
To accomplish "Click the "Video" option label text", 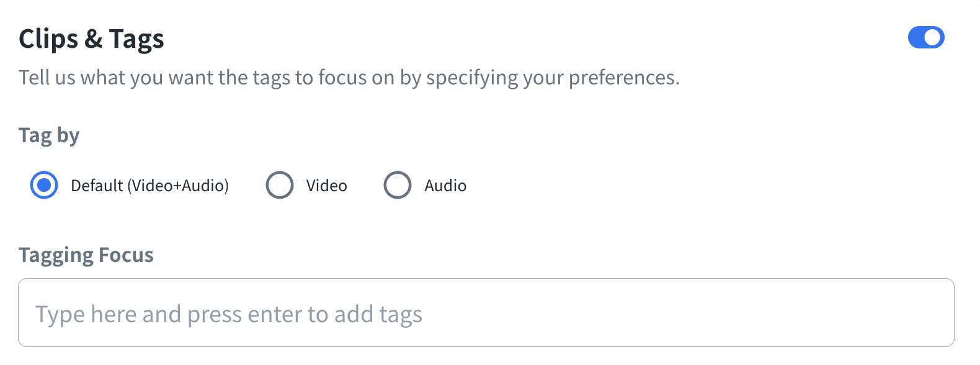I will click(x=326, y=186).
